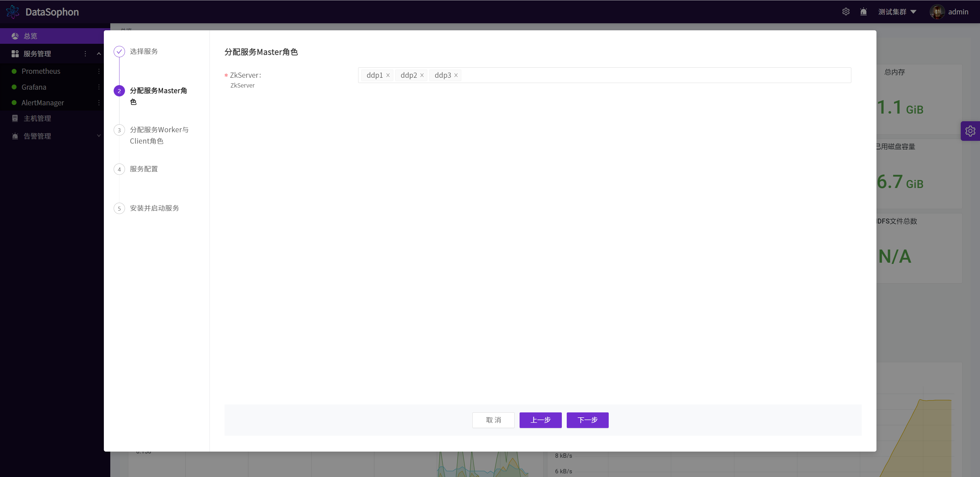980x477 pixels.
Task: Click step 2 circle 分配服务Master角色
Action: click(x=119, y=91)
